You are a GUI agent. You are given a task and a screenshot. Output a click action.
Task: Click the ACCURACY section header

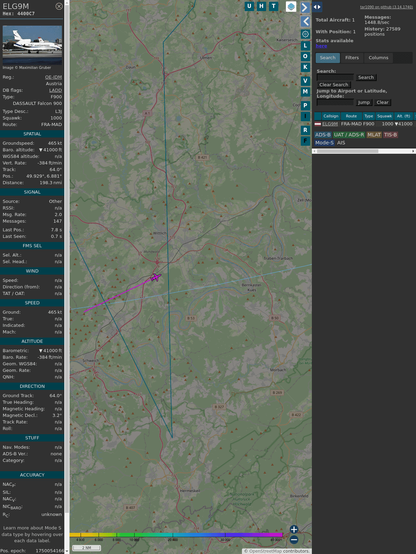[32, 475]
